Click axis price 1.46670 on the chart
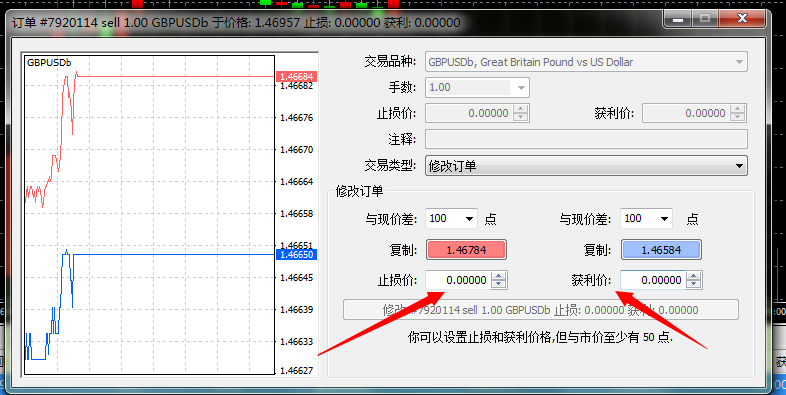 tap(296, 149)
